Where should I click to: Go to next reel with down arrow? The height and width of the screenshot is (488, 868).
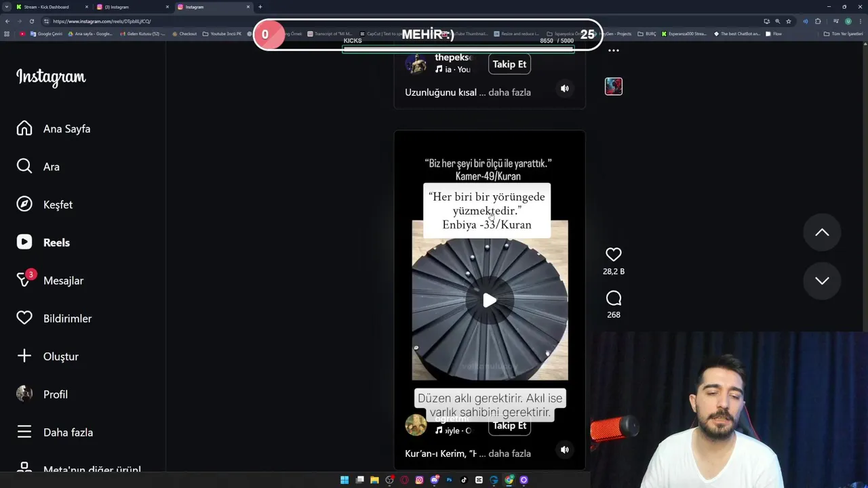(x=822, y=281)
